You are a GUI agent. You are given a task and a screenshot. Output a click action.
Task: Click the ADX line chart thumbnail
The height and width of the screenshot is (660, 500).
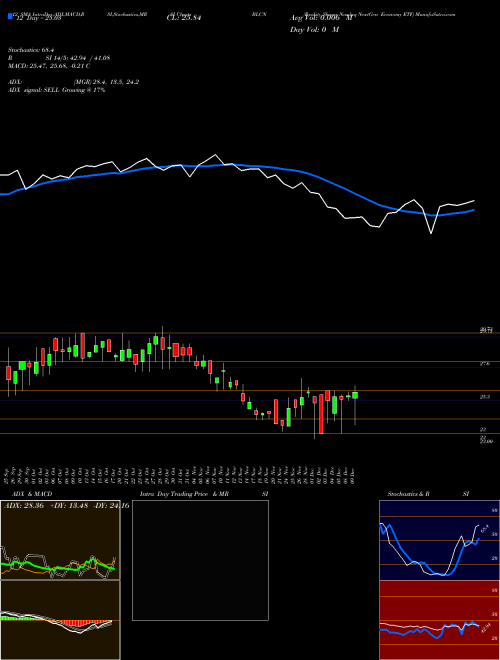[x=60, y=540]
